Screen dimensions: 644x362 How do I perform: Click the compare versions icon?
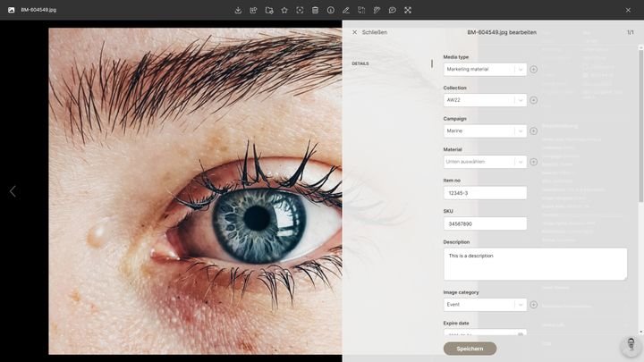(361, 10)
